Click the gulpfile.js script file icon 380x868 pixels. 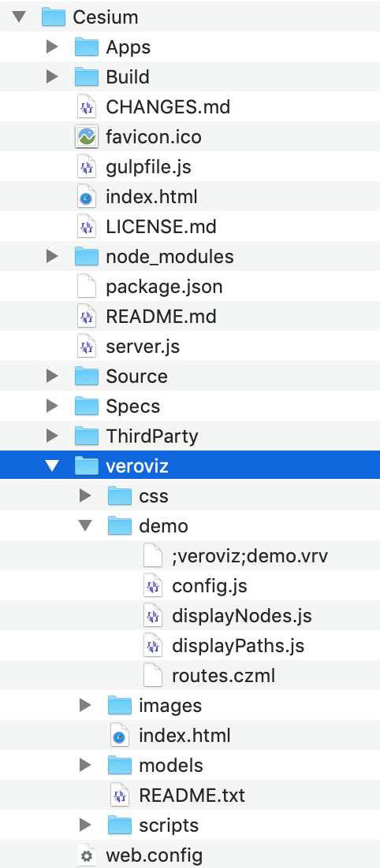[x=86, y=167]
